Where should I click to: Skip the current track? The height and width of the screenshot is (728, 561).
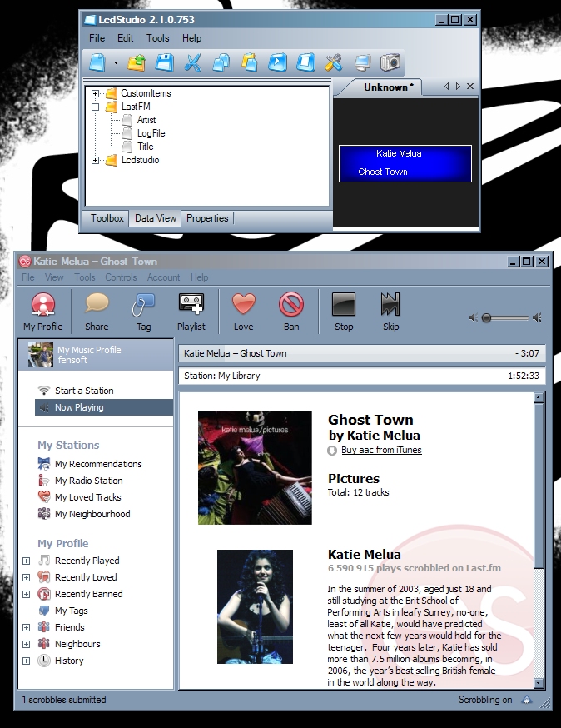tap(390, 311)
